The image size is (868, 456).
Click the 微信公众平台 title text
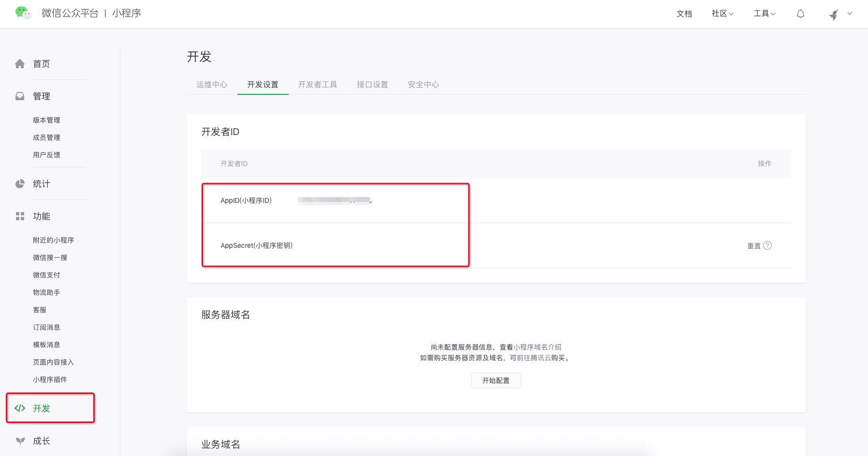click(70, 13)
